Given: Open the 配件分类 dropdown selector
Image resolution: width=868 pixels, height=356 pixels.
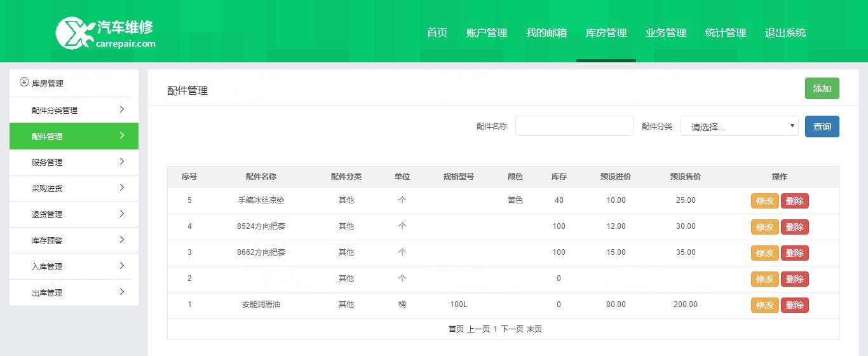Looking at the screenshot, I should [739, 127].
